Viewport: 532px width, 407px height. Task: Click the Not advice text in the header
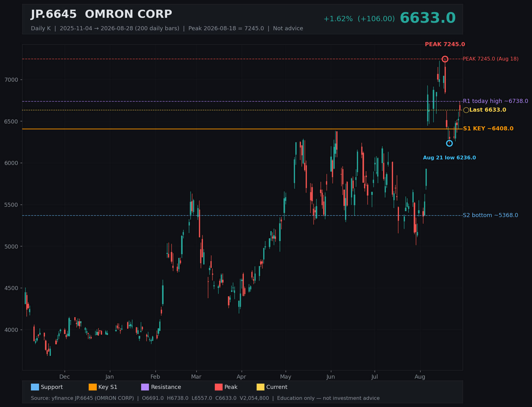288,28
